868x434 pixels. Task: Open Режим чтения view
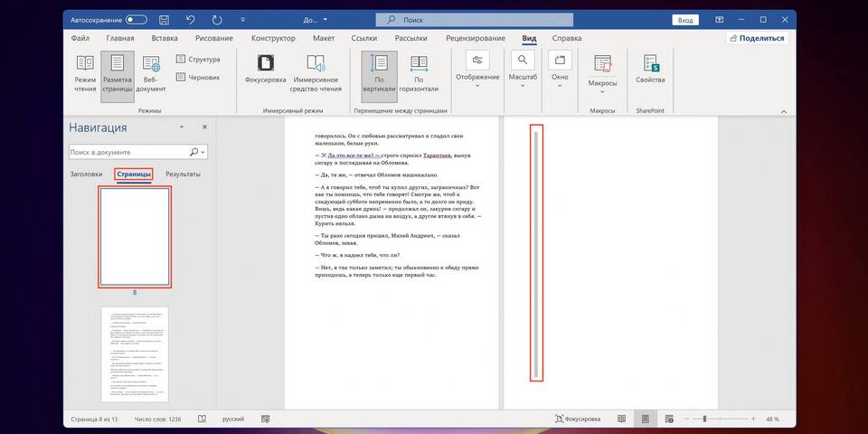[85, 72]
